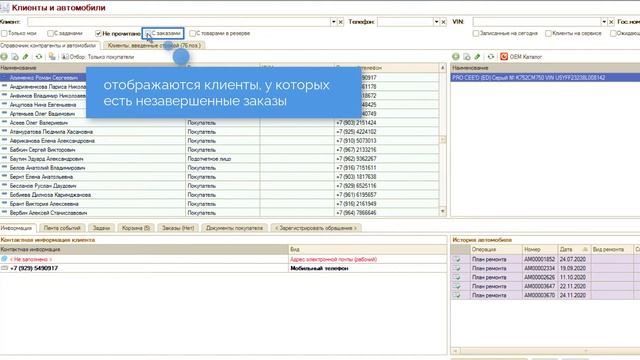The image size is (640, 360).
Task: Select the row 'Баулин Эдуард Александрович'
Action: click(220, 158)
